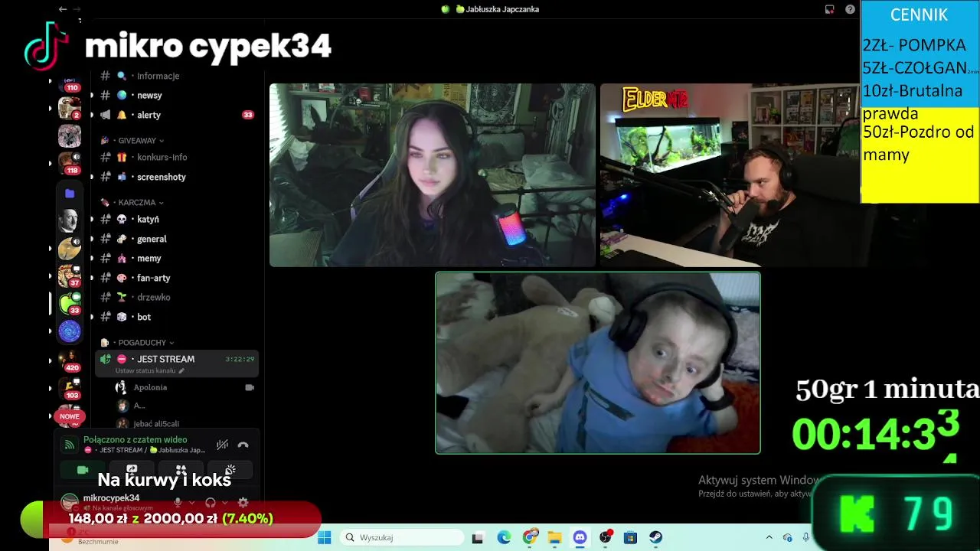Open connection signal info icon
The height and width of the screenshot is (551, 980).
tap(70, 445)
